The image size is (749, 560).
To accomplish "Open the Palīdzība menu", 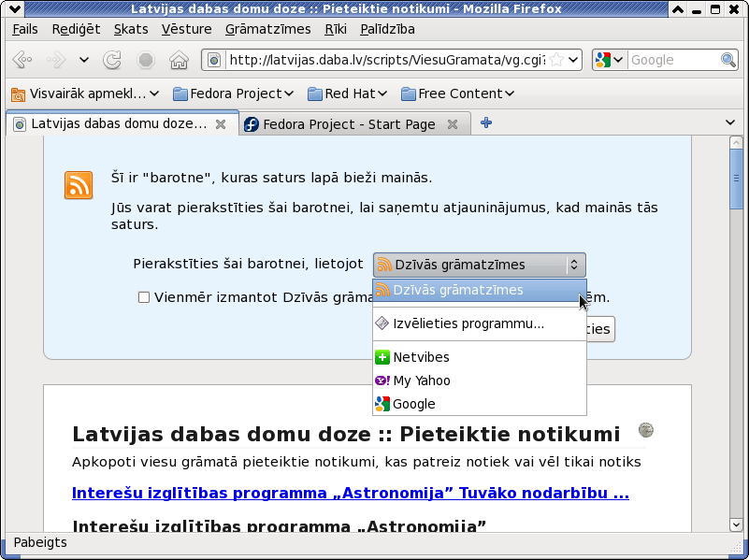I will (387, 29).
